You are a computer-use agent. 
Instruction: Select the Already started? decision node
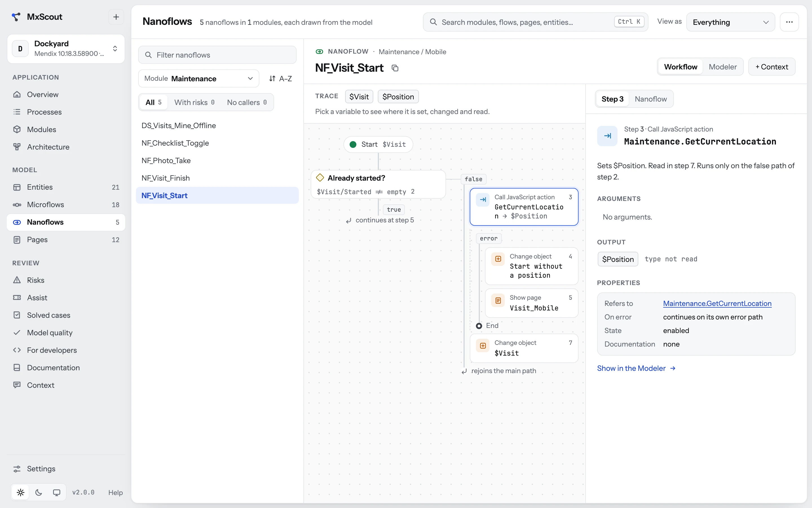[378, 185]
